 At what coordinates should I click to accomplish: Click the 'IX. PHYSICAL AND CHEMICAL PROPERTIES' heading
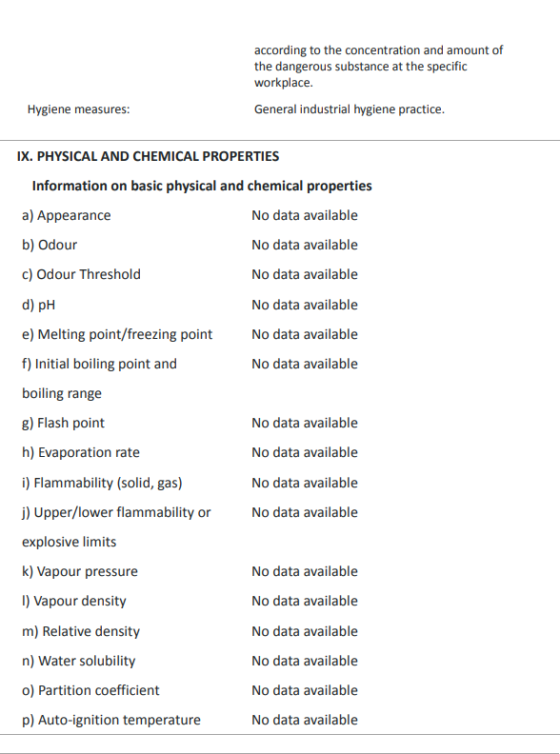coord(148,156)
